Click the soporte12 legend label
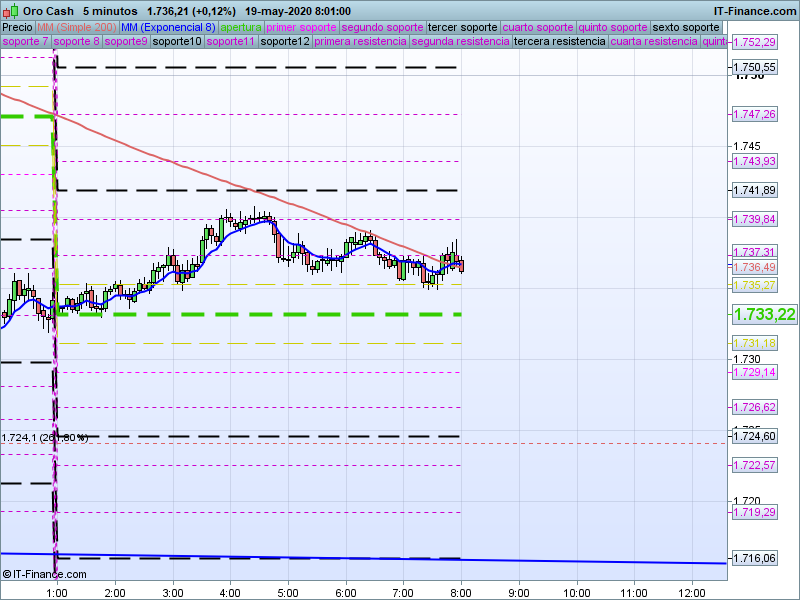The height and width of the screenshot is (600, 800). tap(284, 42)
